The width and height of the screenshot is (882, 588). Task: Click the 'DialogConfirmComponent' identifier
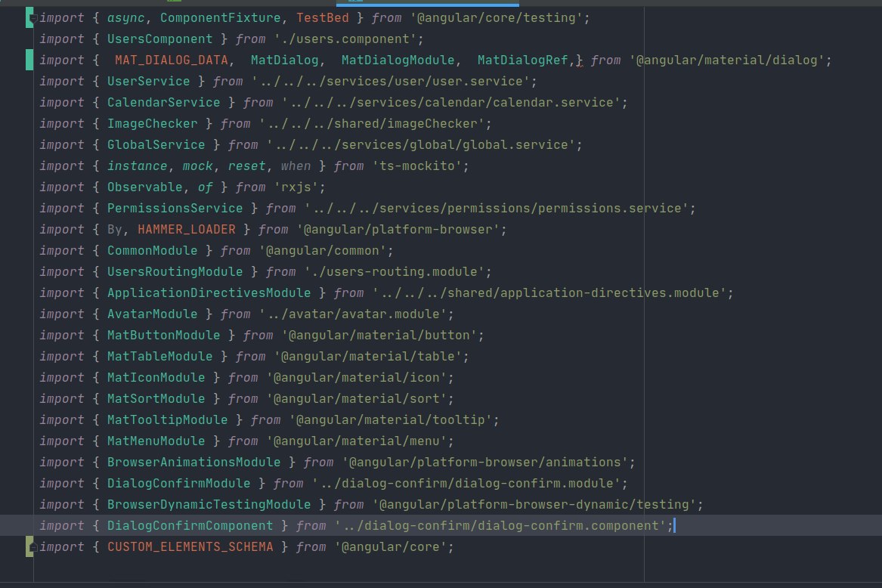[x=190, y=525]
